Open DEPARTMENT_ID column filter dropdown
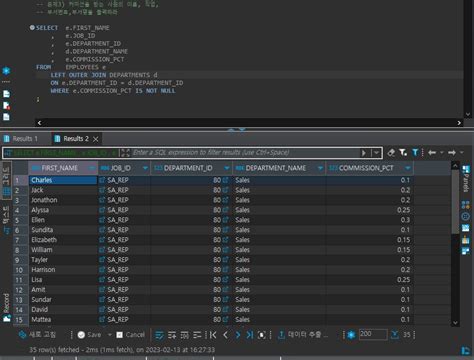The width and height of the screenshot is (474, 360). [x=227, y=168]
